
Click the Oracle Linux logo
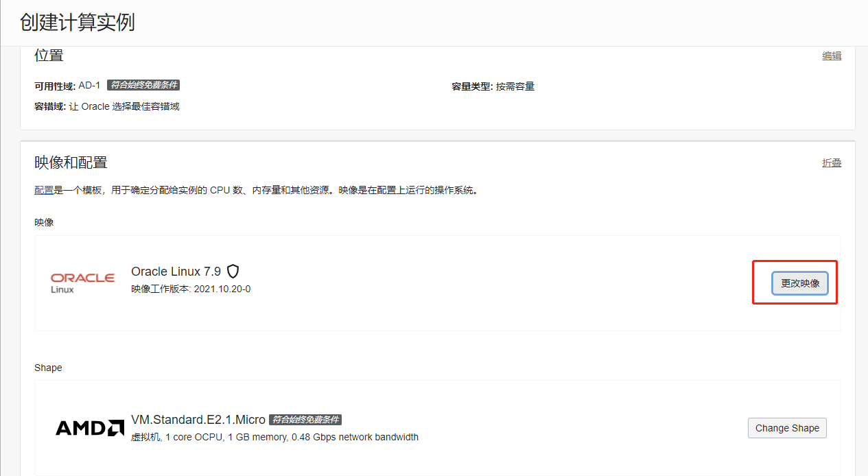click(82, 282)
